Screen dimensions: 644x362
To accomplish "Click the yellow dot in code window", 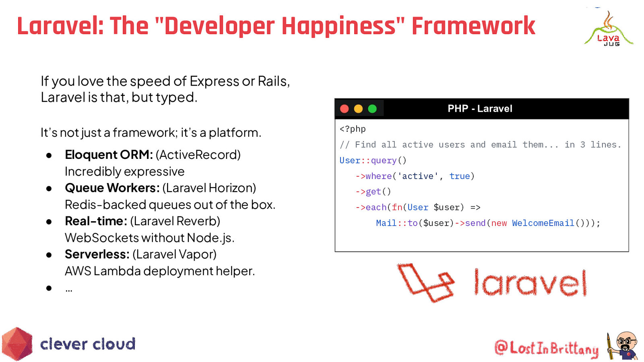I will point(358,109).
